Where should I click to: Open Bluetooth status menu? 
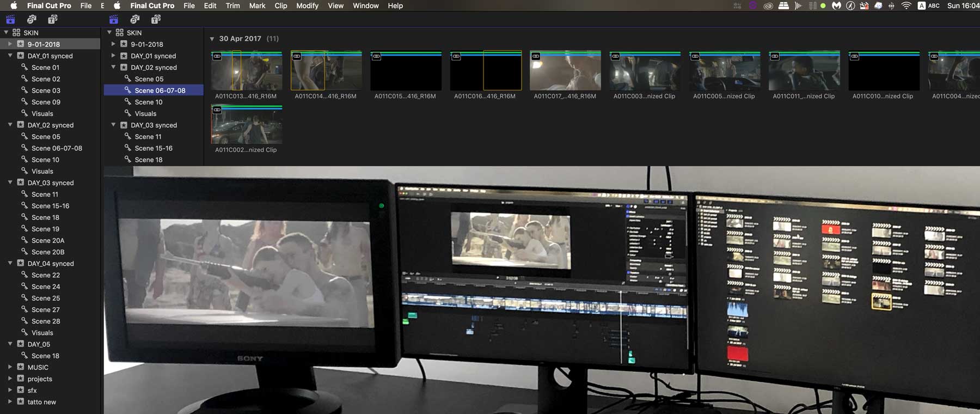coord(891,6)
